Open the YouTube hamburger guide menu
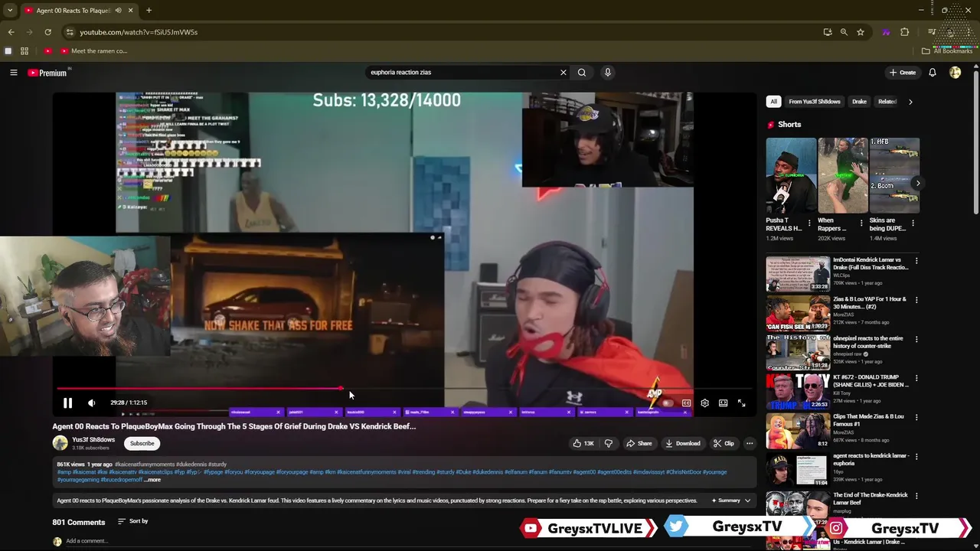980x551 pixels. (x=13, y=73)
